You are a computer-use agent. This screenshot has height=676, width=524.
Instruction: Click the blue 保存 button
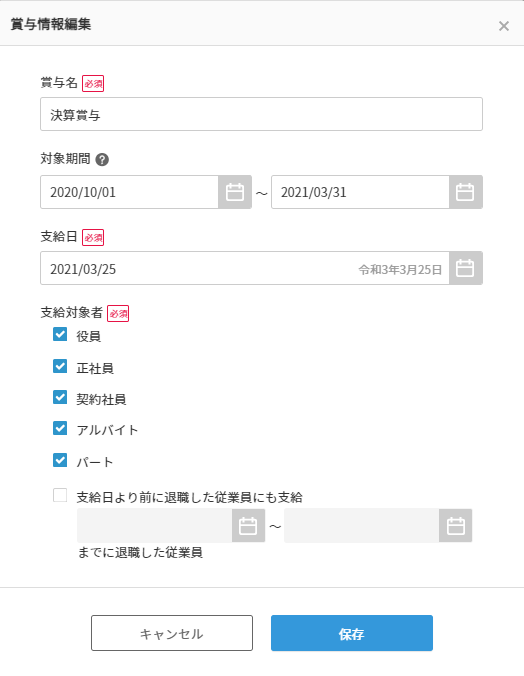(x=352, y=633)
